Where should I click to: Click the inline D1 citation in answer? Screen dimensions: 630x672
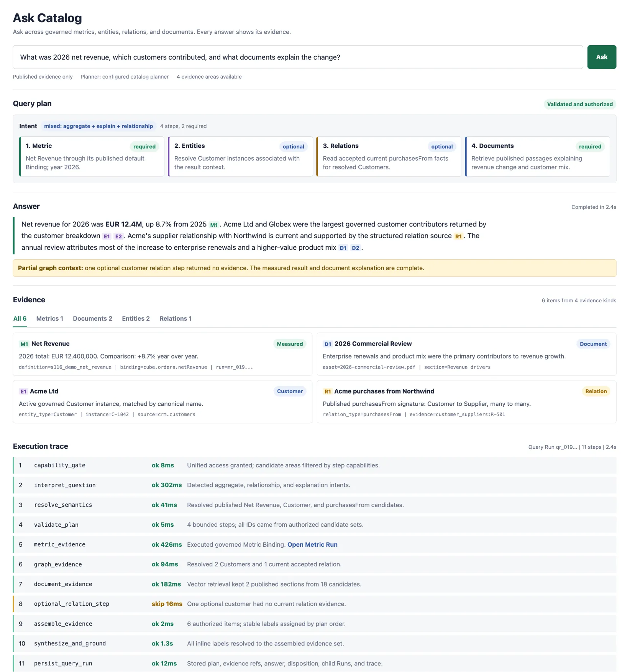[x=343, y=248]
